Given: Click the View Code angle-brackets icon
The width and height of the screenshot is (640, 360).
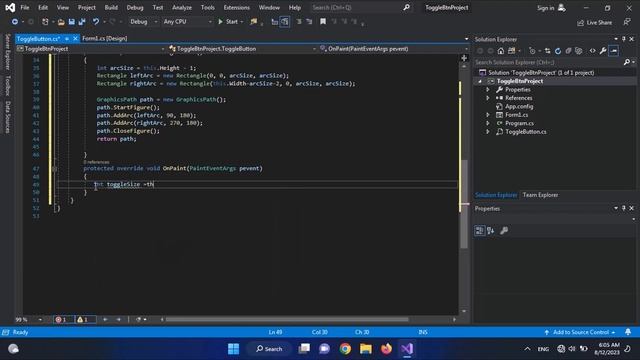Looking at the screenshot, I should pos(592,51).
